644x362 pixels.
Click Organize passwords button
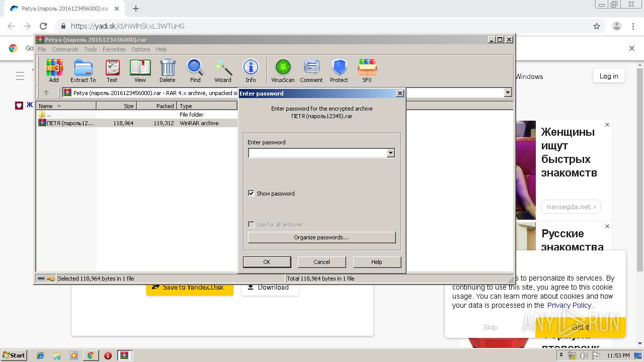click(321, 237)
